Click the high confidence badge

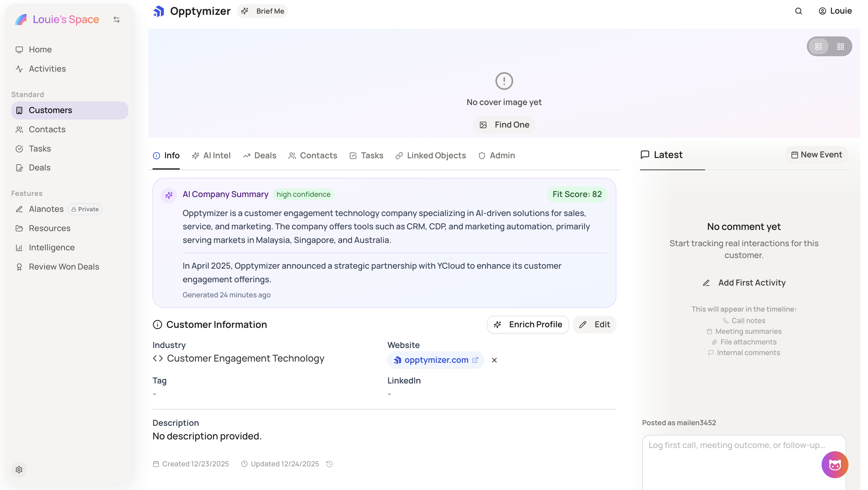pyautogui.click(x=303, y=194)
